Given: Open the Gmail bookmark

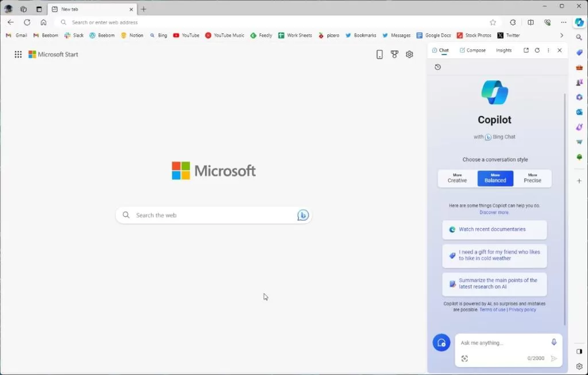Looking at the screenshot, I should pyautogui.click(x=17, y=35).
